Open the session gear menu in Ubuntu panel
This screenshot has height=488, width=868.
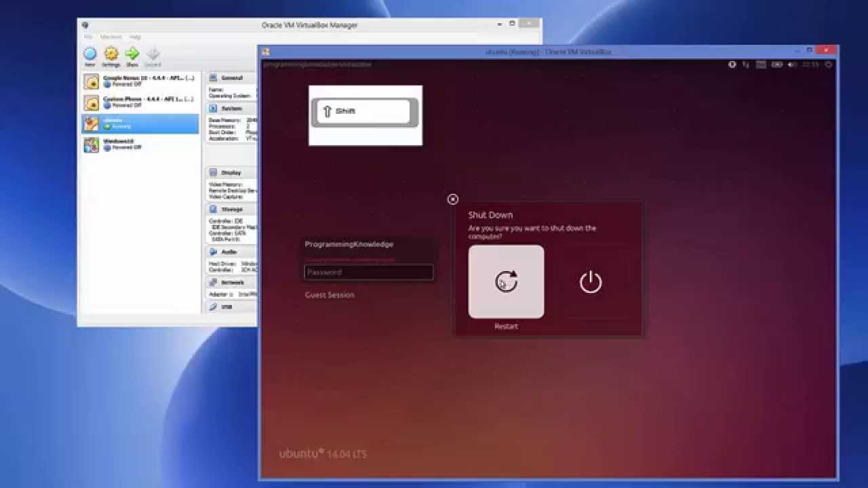pyautogui.click(x=828, y=64)
